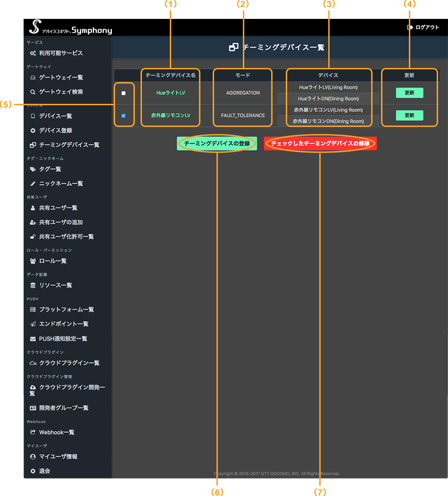Click HueライトDN(Dining Room) device cell
This screenshot has width=448, height=496.
pyautogui.click(x=328, y=99)
